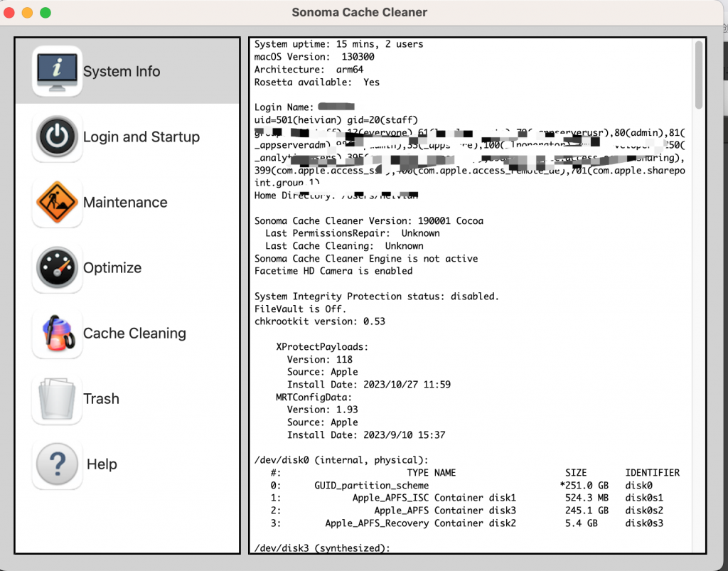This screenshot has height=571, width=728.
Task: Open the Trash section using its icon
Action: coord(57,398)
